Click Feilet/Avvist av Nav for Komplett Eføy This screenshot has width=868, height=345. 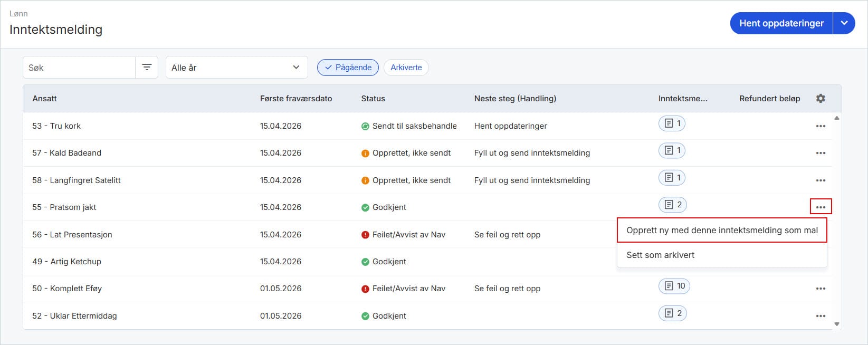point(409,289)
